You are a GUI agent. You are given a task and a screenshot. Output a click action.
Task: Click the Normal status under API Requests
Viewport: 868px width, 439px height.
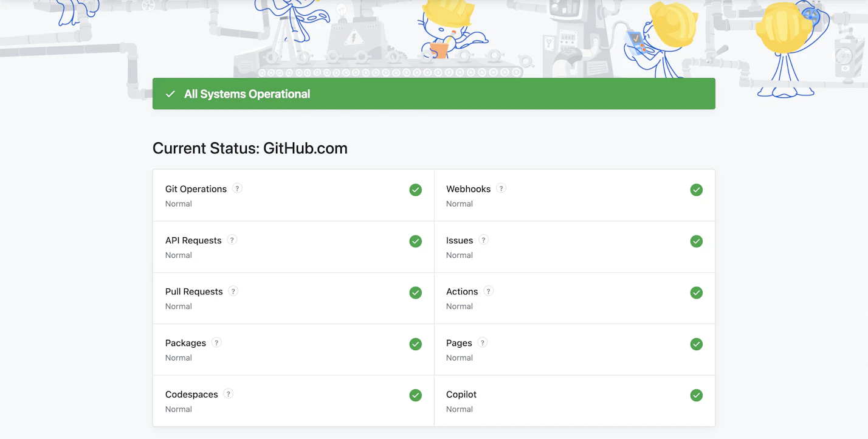179,255
